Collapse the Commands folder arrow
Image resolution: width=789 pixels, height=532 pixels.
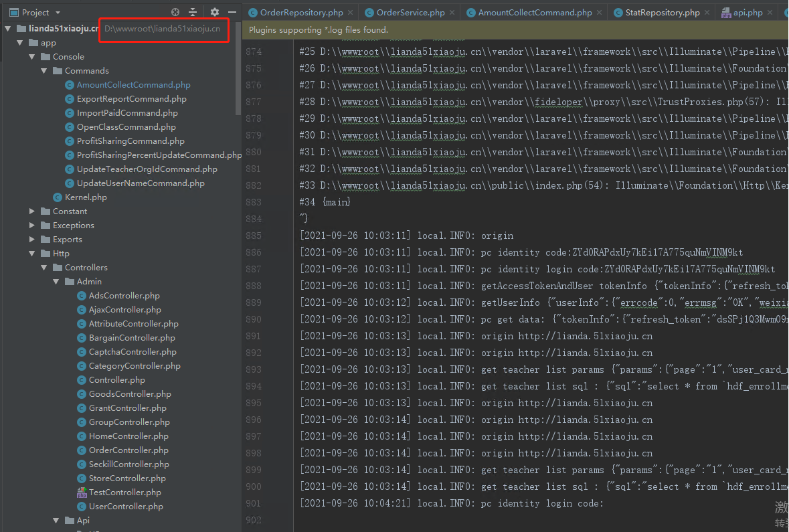pos(44,71)
